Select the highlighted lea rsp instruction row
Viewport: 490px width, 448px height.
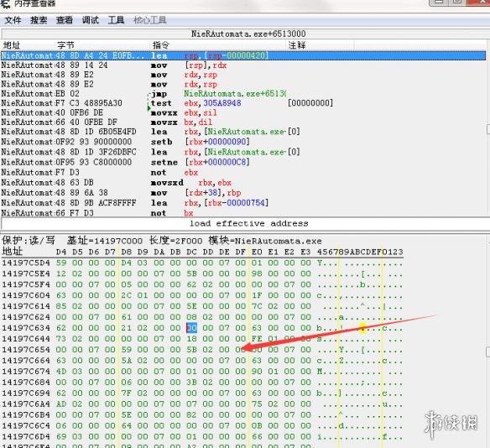pos(243,55)
